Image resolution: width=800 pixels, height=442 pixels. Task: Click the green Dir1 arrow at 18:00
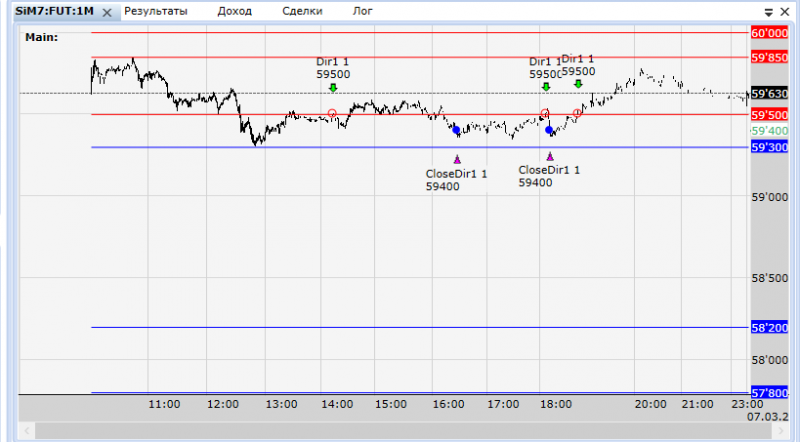coord(546,87)
